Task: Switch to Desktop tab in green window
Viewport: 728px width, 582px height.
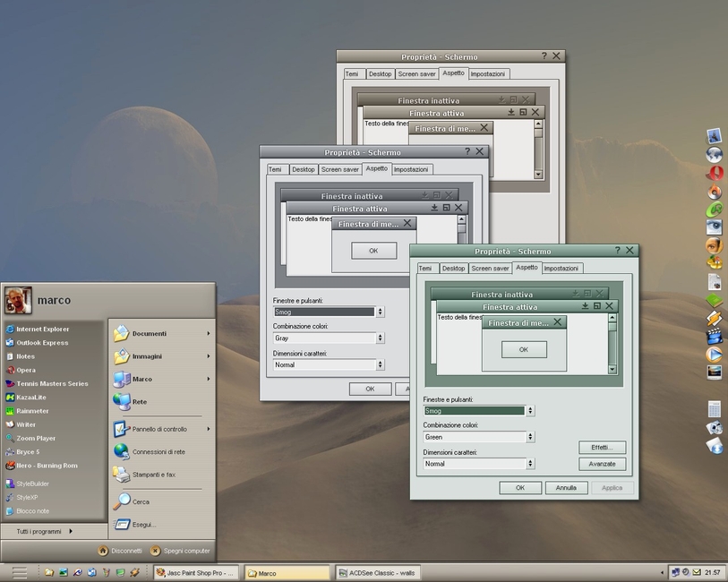Action: 453,269
